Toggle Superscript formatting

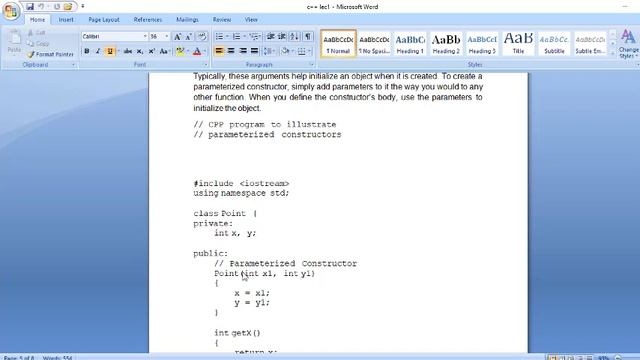pyautogui.click(x=151, y=51)
